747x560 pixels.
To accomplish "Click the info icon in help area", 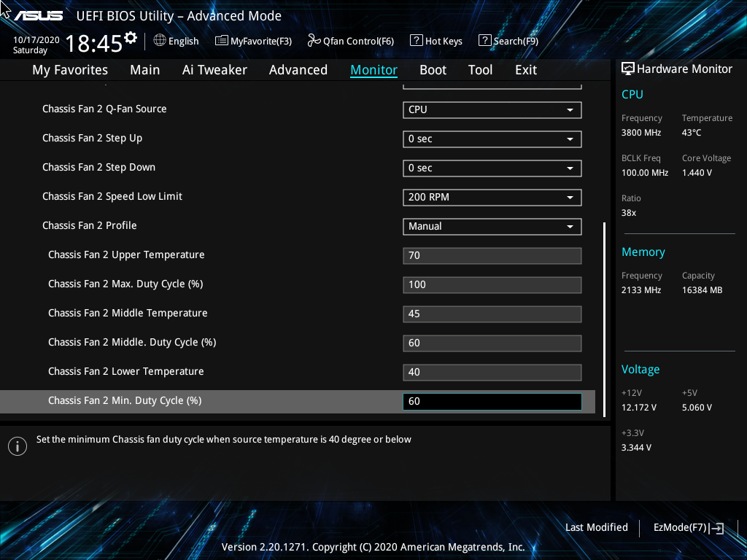I will point(18,446).
